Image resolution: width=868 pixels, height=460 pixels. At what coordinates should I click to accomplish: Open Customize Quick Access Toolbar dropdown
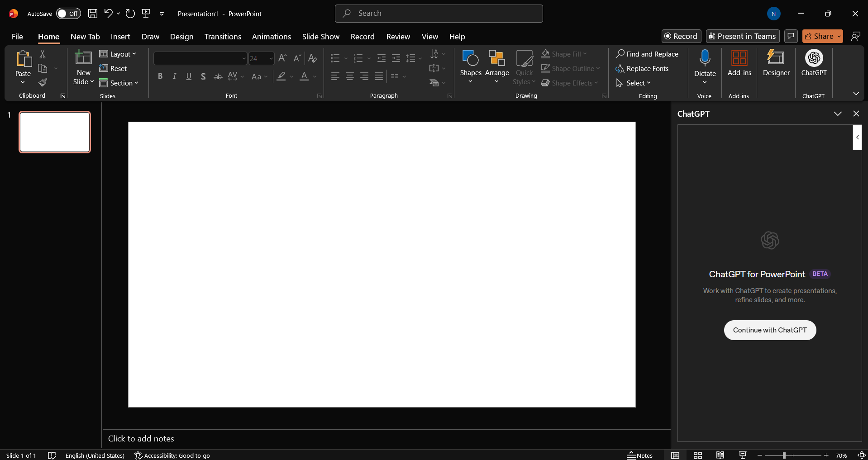click(162, 14)
